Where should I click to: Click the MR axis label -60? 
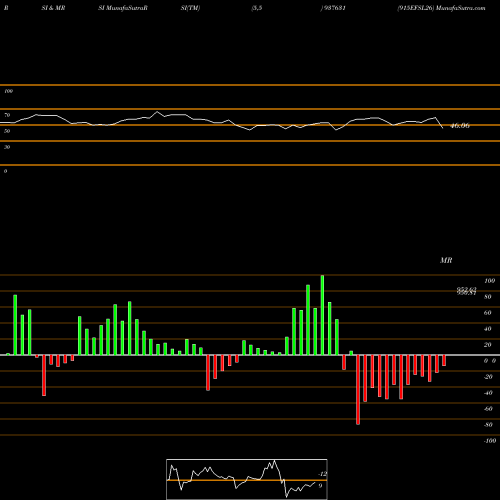click(x=488, y=409)
